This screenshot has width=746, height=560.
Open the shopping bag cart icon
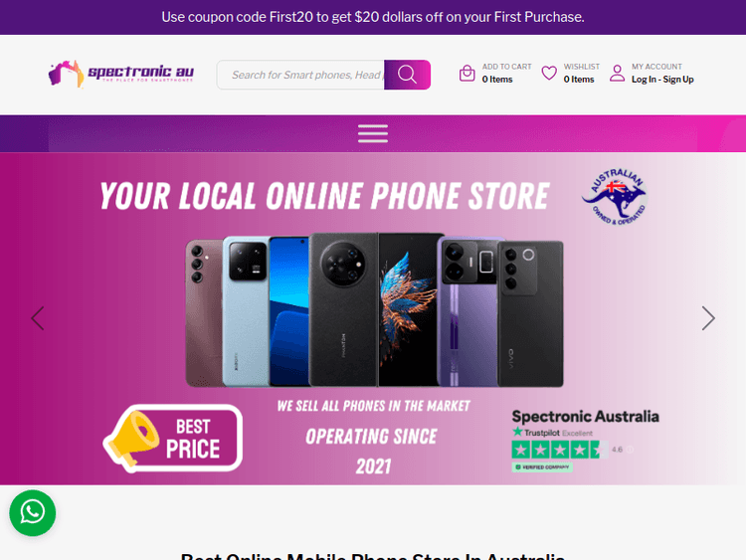466,74
